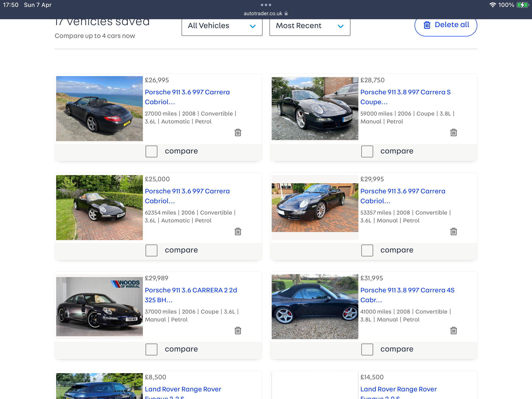
Task: Tap the £8,500 Range Rover Evoque photo
Action: pyautogui.click(x=100, y=386)
